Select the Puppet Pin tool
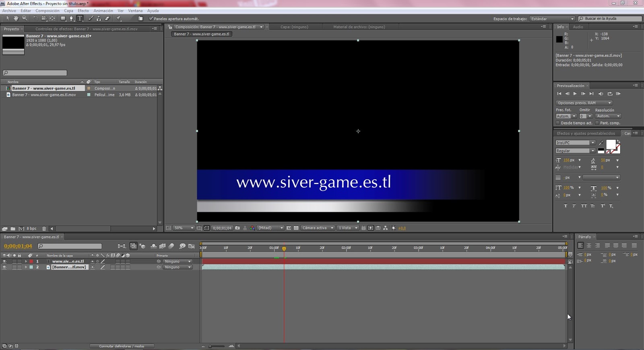 click(x=119, y=19)
